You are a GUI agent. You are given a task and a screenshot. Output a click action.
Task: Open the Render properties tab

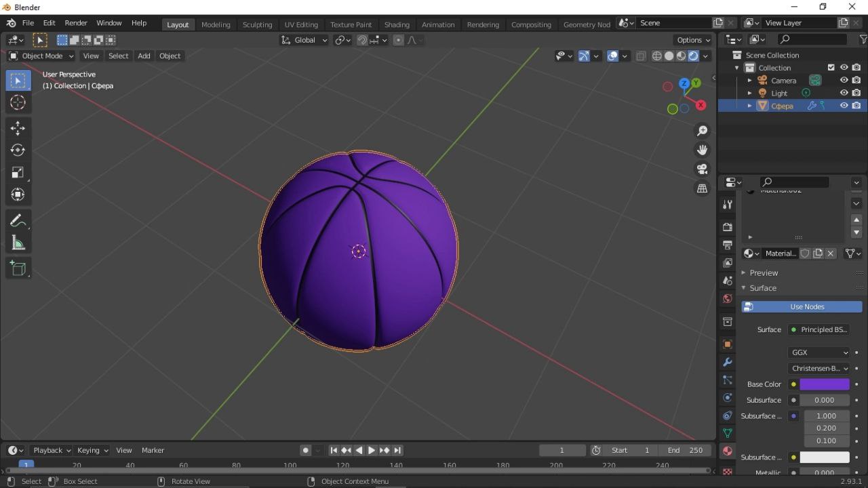728,227
